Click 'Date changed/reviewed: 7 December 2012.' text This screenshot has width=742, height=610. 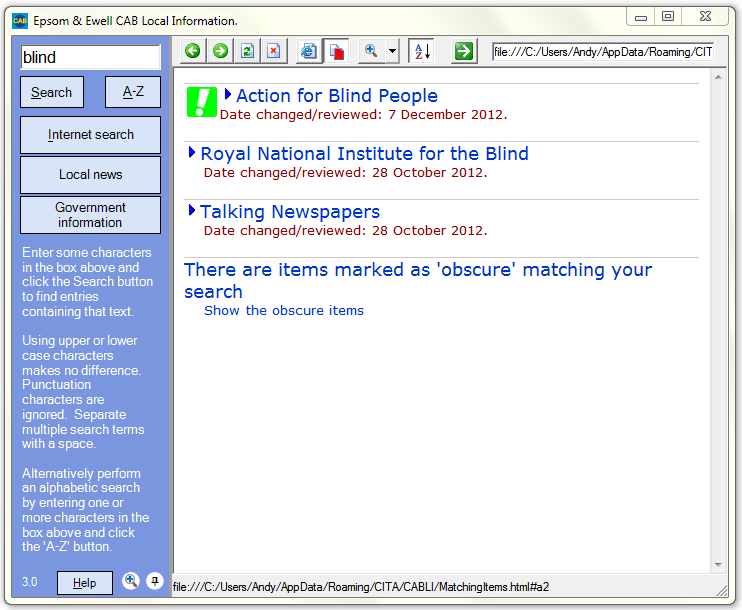(363, 115)
